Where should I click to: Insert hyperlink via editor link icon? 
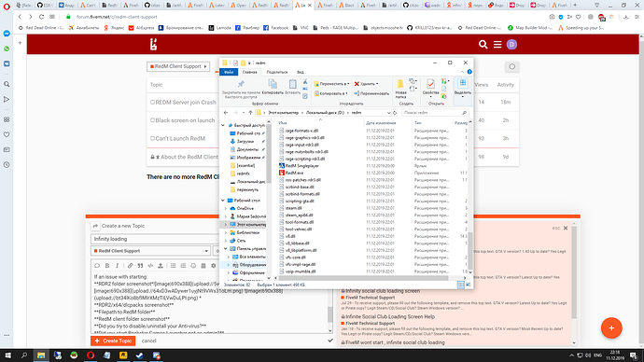(130, 266)
